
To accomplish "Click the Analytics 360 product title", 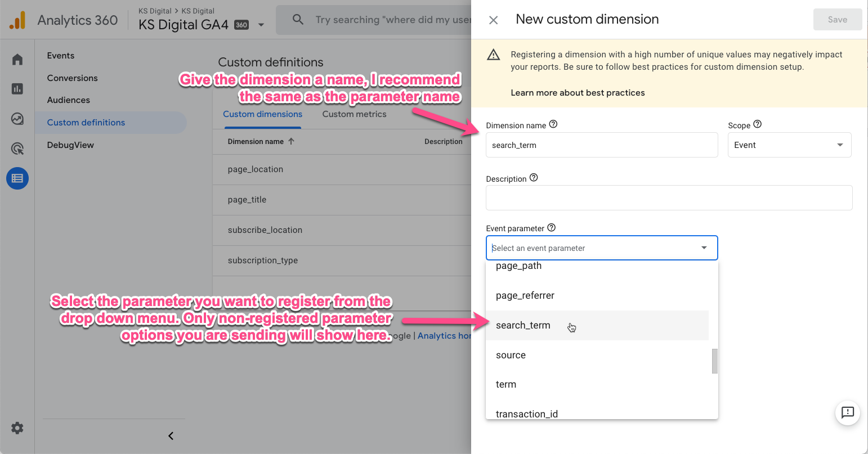I will (x=78, y=20).
